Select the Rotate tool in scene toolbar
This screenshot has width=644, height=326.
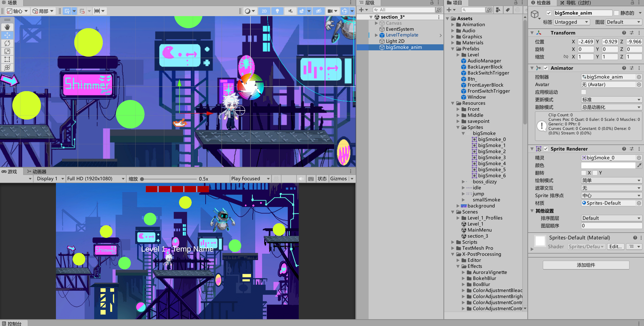coord(7,43)
